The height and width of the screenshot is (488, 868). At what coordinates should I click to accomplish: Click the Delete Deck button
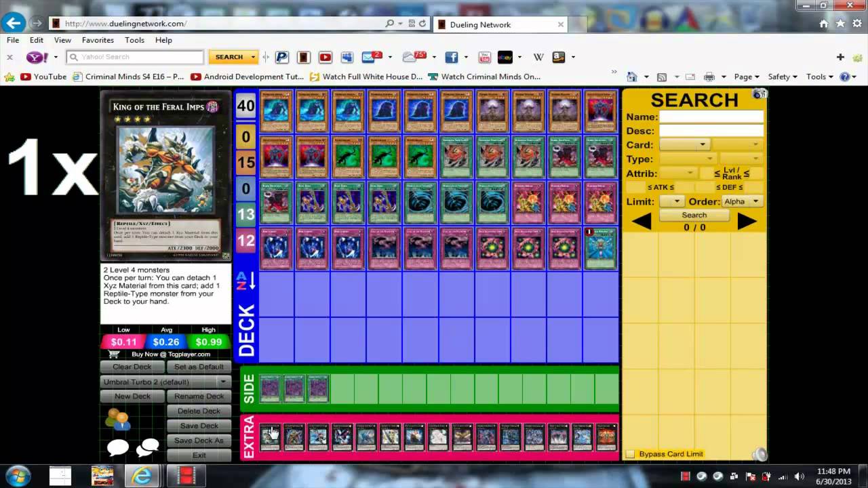tap(199, 411)
